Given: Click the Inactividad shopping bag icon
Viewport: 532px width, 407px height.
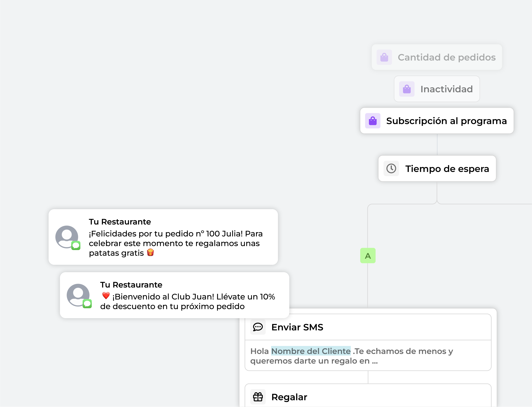Looking at the screenshot, I should click(407, 89).
